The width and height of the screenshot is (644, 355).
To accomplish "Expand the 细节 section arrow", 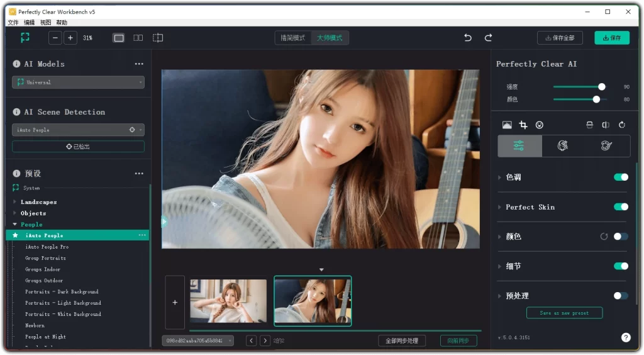I will 499,266.
